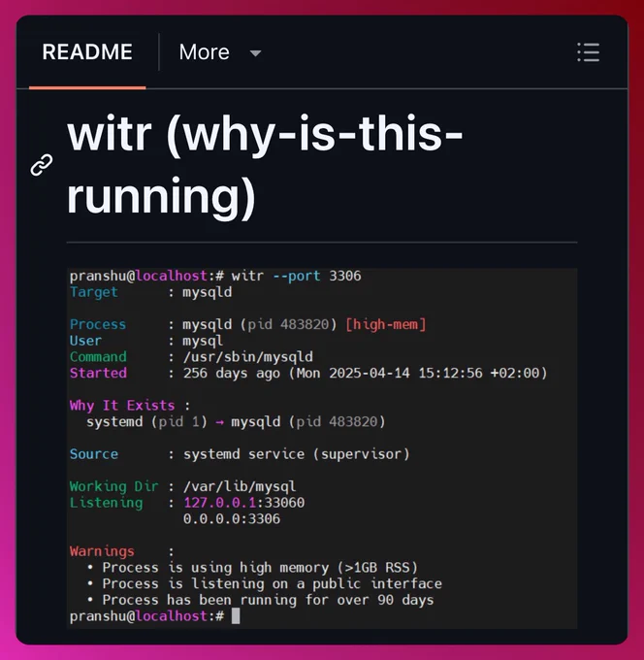Click the '/var/lib/mysql' working directory
This screenshot has height=660, width=644.
pyautogui.click(x=240, y=486)
